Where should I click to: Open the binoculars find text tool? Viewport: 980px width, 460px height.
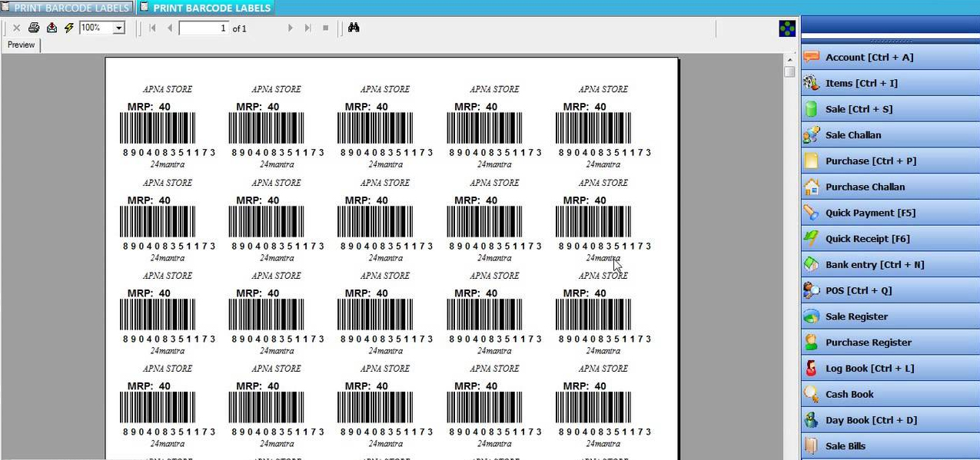[x=354, y=28]
